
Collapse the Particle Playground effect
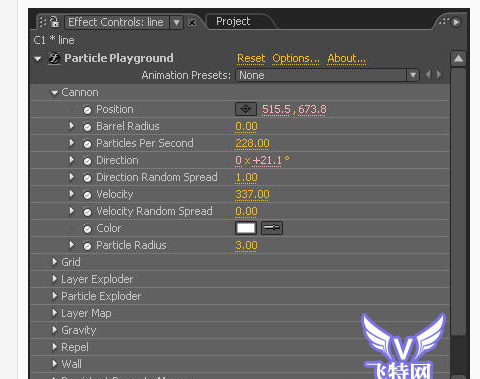tap(38, 59)
